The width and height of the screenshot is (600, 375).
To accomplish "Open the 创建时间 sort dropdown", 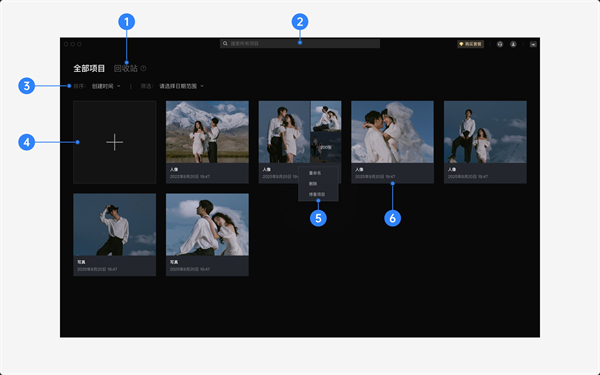I will pyautogui.click(x=106, y=86).
